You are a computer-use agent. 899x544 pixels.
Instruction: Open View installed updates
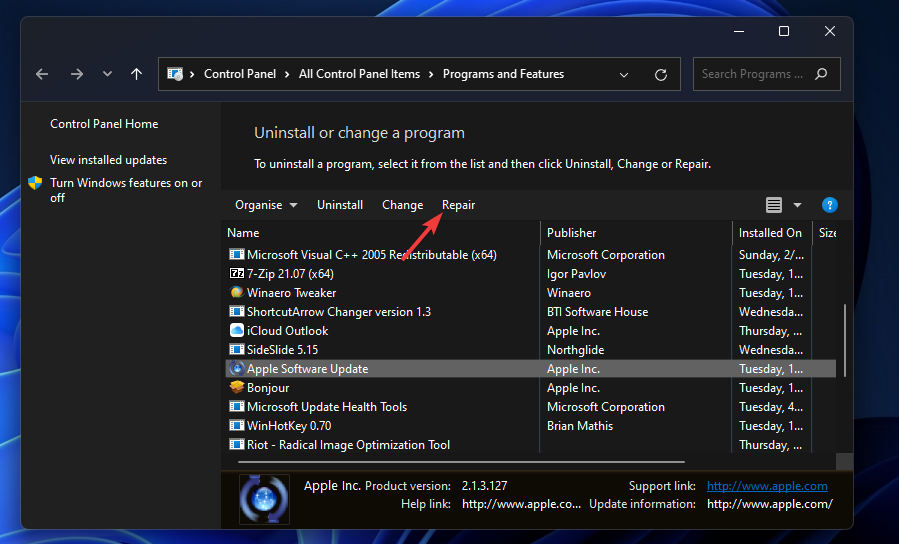coord(108,160)
